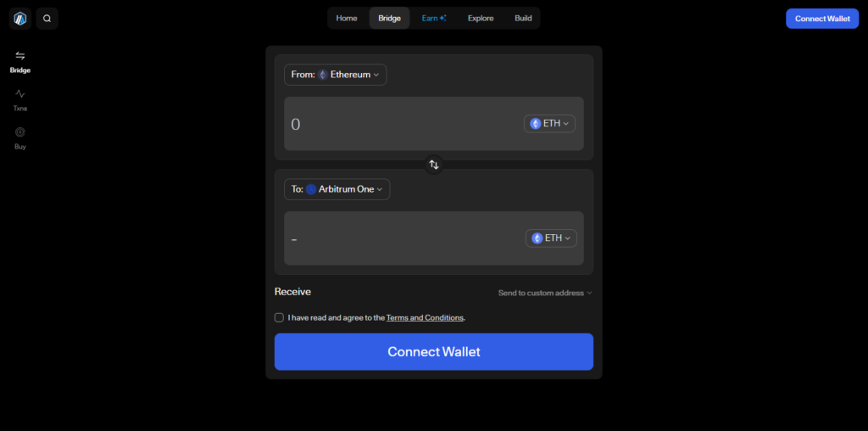Open the Terms and Conditions link
The width and height of the screenshot is (868, 431).
(425, 318)
